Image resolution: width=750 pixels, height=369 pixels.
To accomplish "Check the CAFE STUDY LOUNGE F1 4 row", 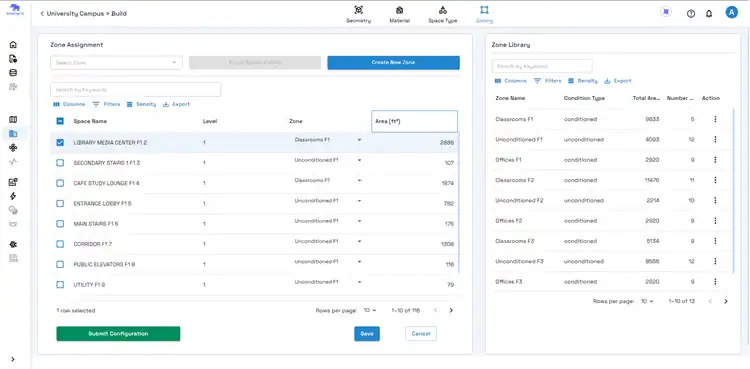I will coord(60,183).
